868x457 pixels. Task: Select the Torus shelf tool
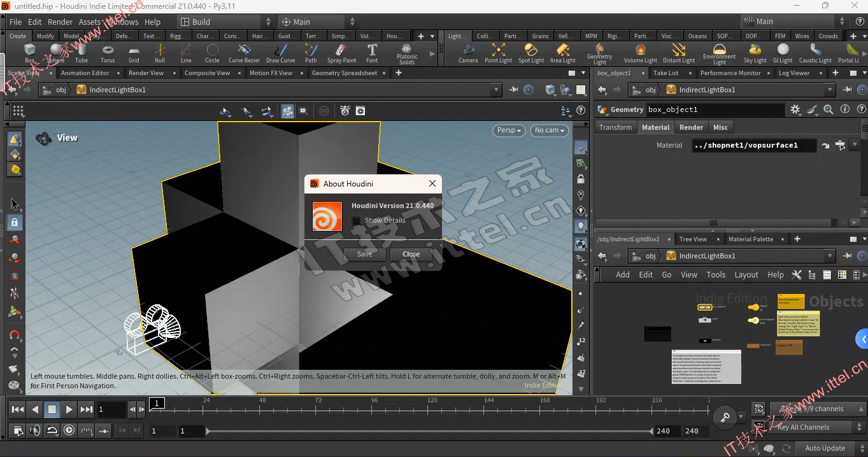tap(108, 53)
